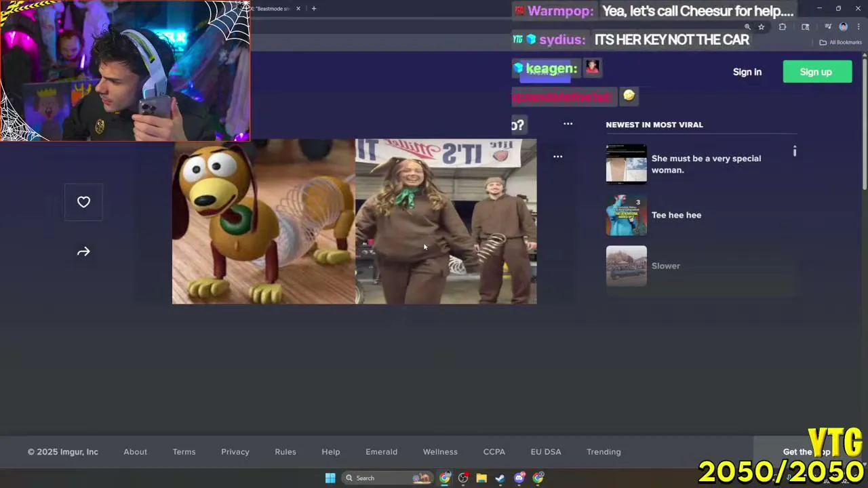
Task: Open a new browser tab
Action: click(x=313, y=9)
